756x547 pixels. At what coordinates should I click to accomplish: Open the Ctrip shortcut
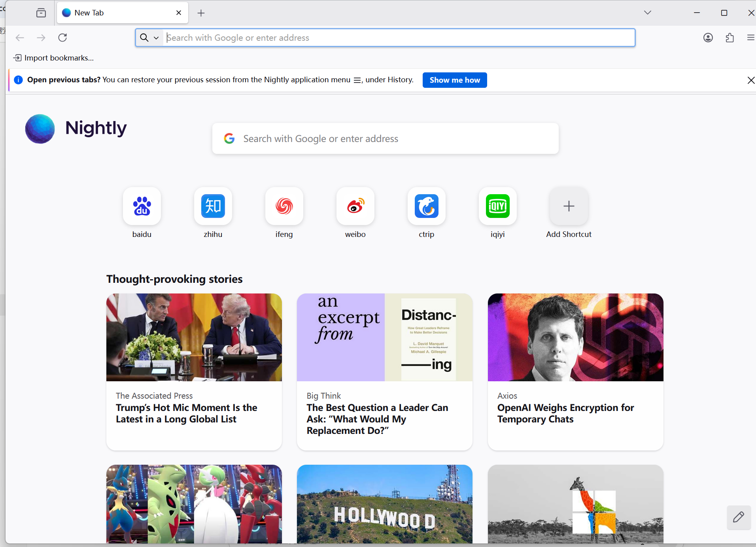[x=426, y=206]
